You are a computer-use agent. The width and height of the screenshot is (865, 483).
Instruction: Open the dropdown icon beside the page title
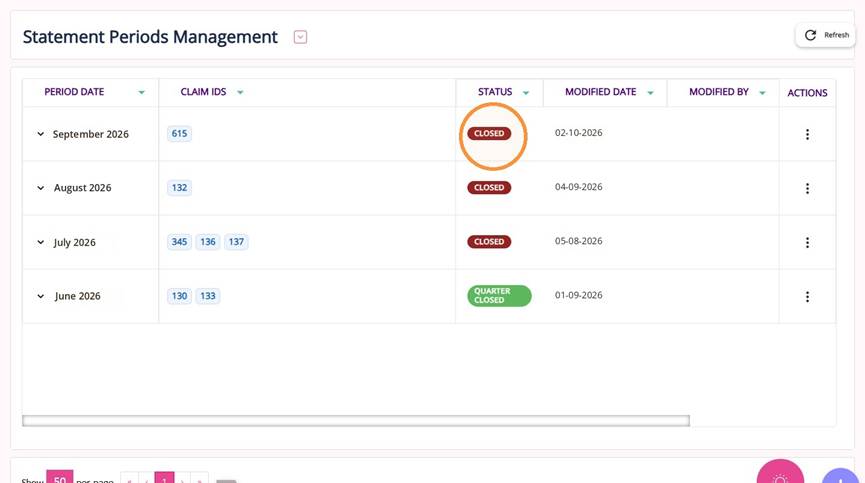tap(300, 37)
